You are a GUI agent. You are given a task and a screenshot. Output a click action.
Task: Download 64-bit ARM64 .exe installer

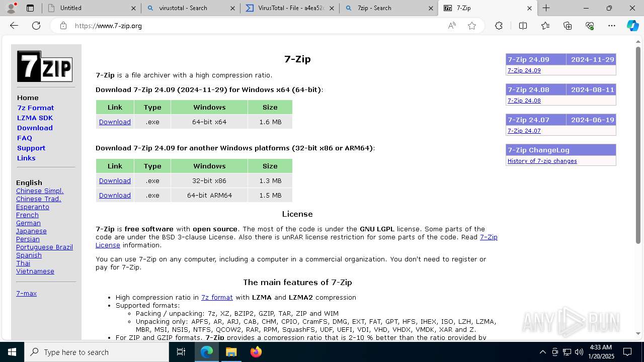tap(115, 195)
